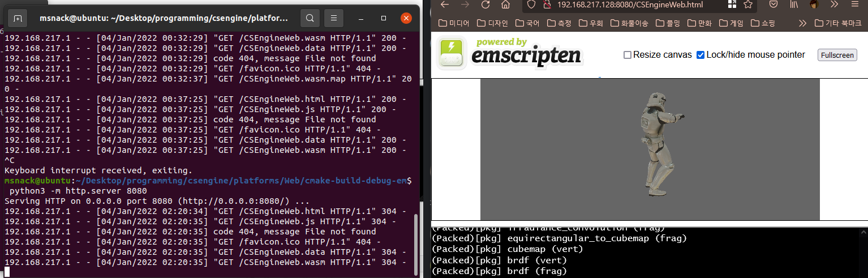Click the 'python3 -m http.server 8080' command
Screen dimensions: 868x278
[x=78, y=191]
